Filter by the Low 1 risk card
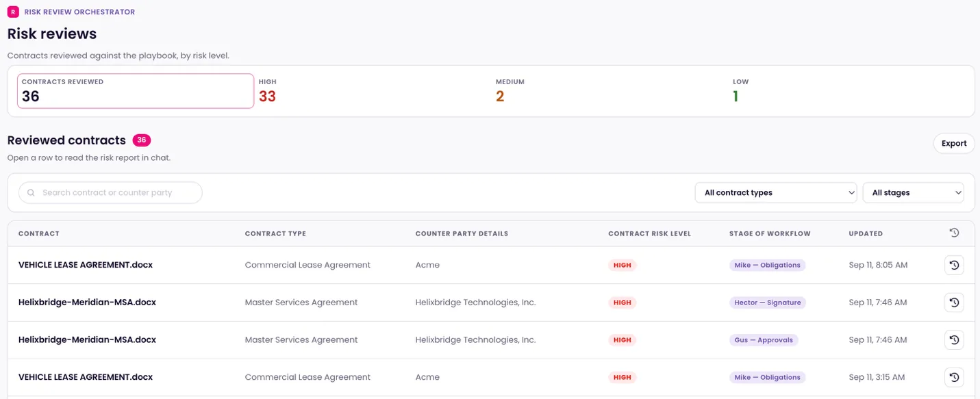 [x=846, y=91]
